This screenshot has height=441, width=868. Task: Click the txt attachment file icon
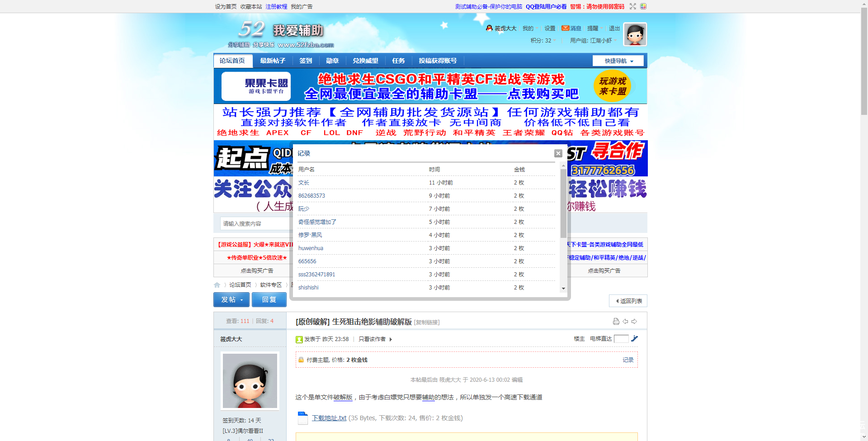tap(302, 418)
